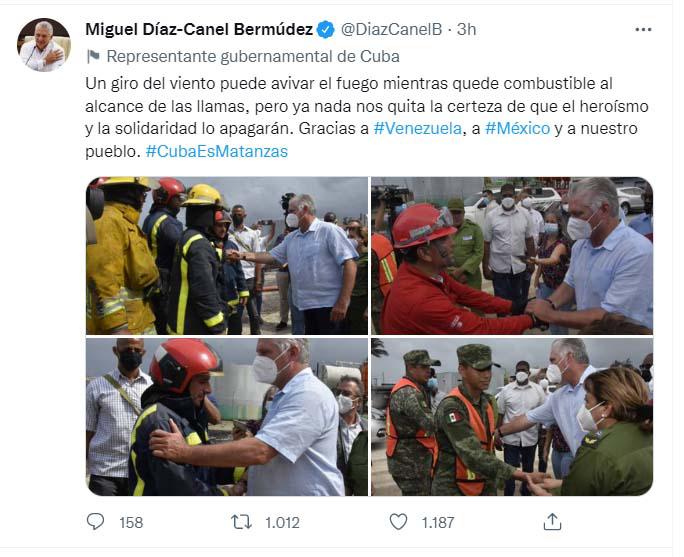
Task: Click the share upload icon
Action: tap(552, 522)
